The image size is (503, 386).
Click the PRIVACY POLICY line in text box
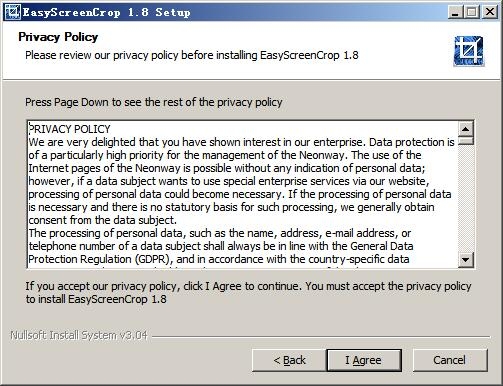(69, 129)
